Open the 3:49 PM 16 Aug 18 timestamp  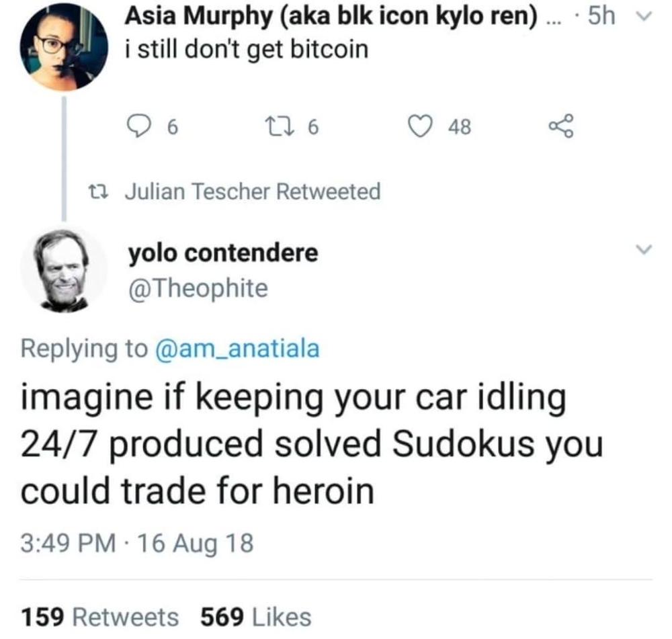(137, 543)
